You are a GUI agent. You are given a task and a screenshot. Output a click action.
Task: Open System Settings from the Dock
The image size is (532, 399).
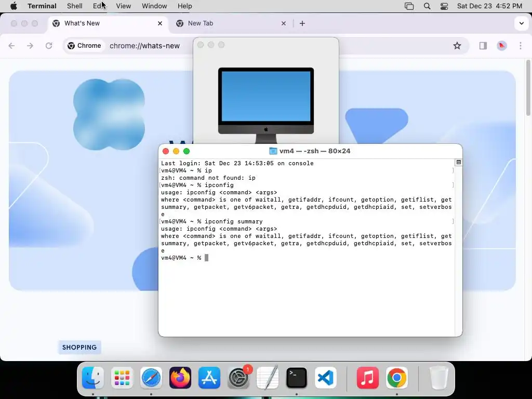pos(238,378)
